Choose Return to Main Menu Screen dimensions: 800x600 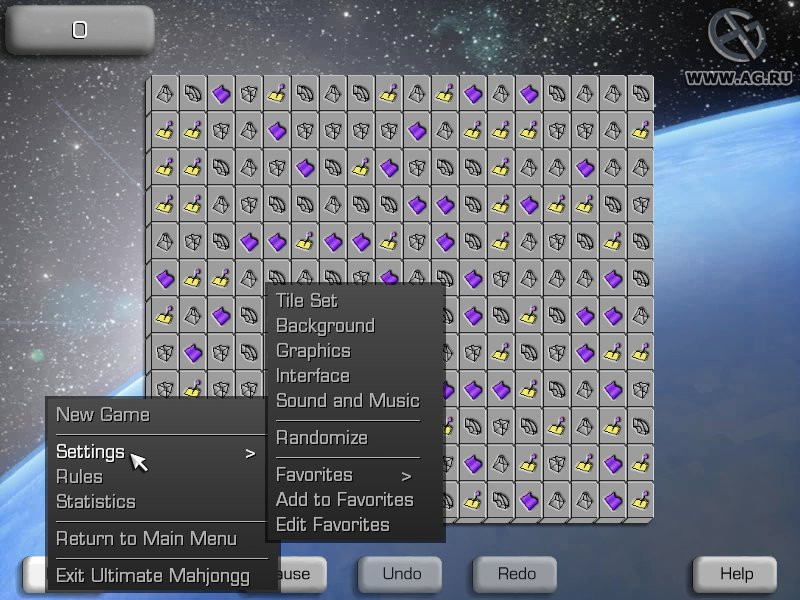tap(146, 539)
